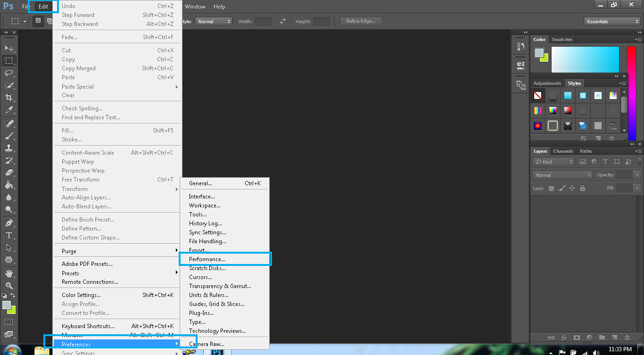Viewport: 644px width, 355px height.
Task: Choose Color Settings... in Edit menu
Action: click(x=117, y=295)
